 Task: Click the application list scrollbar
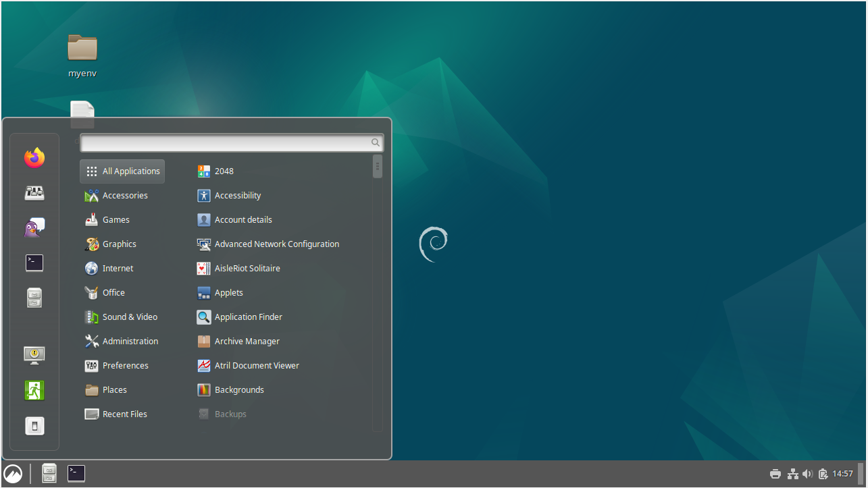[x=377, y=165]
